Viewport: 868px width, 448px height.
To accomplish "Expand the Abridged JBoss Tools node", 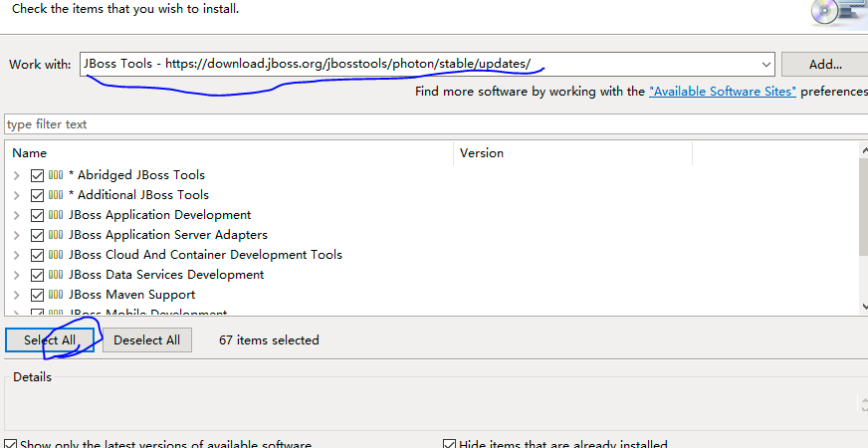I will (x=17, y=175).
